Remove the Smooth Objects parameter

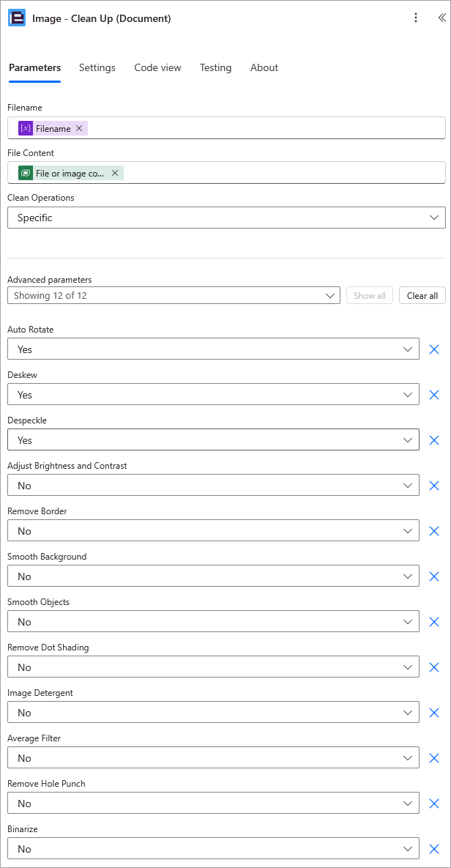[x=434, y=622]
